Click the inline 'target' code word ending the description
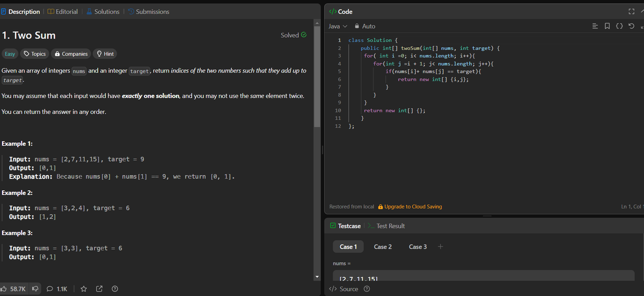The image size is (644, 296). (13, 80)
